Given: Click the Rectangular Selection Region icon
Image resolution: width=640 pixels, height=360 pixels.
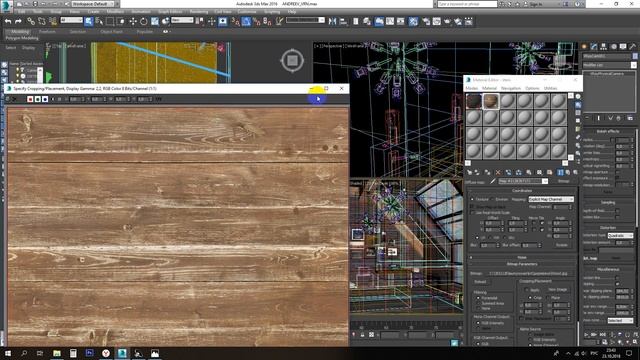Looking at the screenshot, I should [110, 21].
